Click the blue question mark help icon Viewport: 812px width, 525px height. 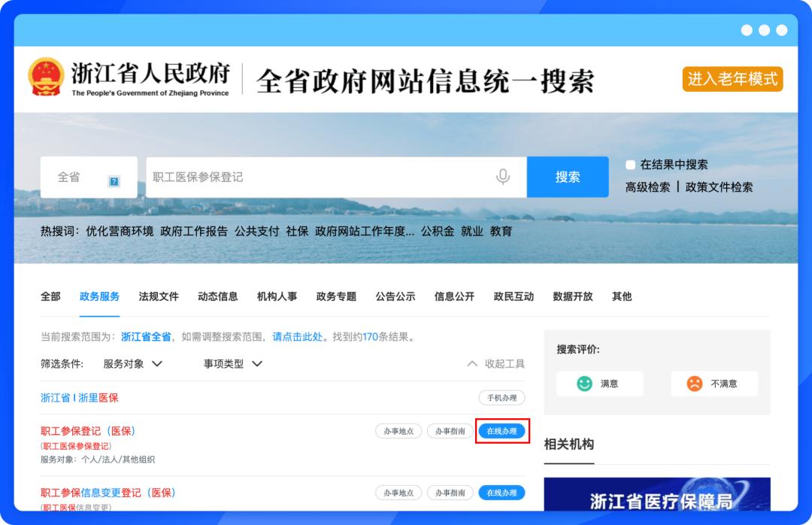[114, 181]
